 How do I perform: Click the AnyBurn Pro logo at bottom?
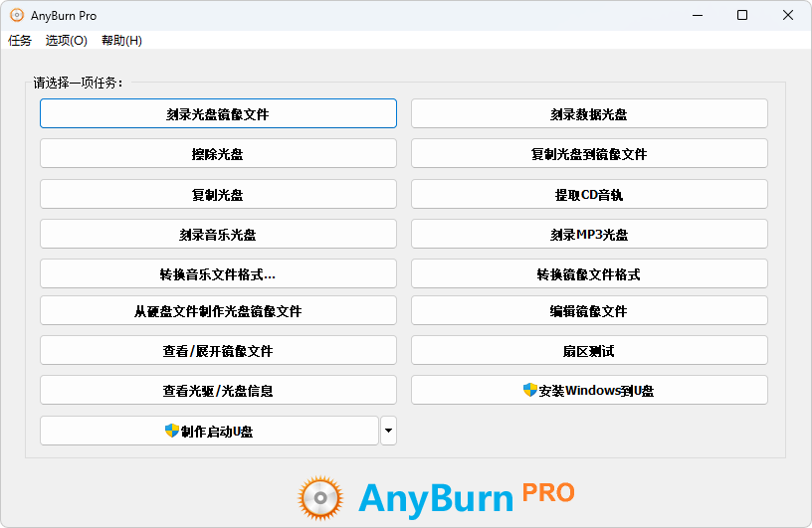click(x=436, y=496)
